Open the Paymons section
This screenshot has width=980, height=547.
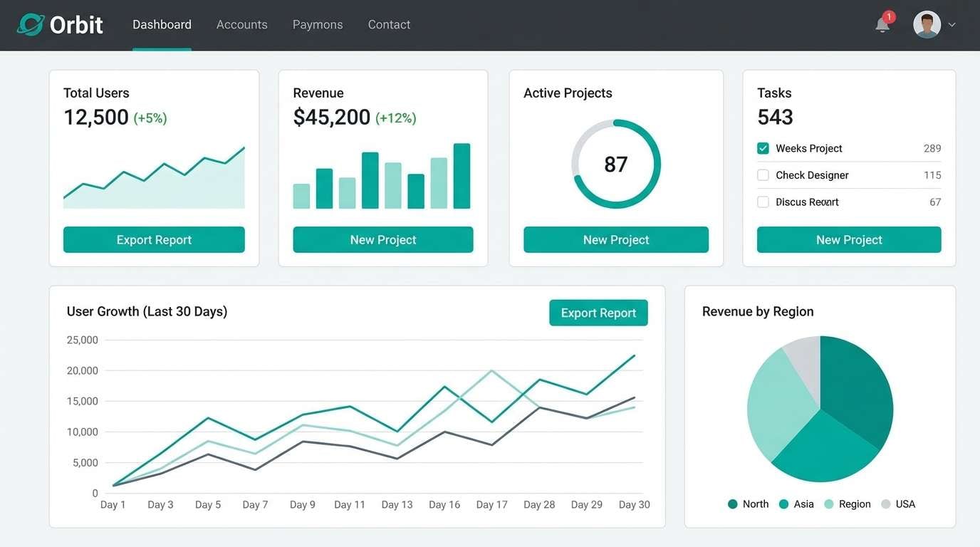point(317,24)
